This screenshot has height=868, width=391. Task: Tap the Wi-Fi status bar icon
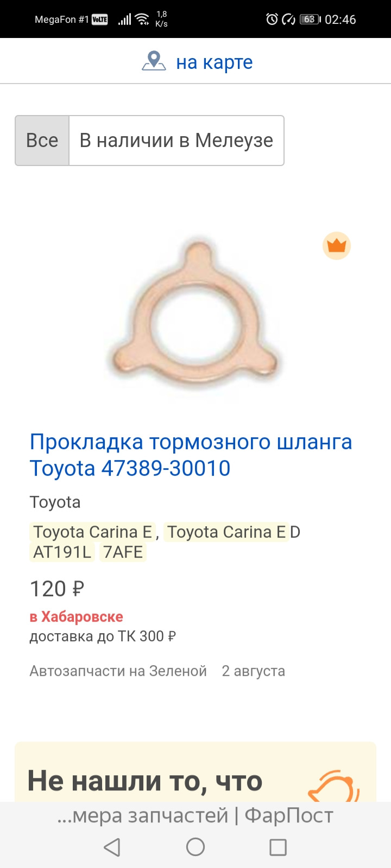pos(142,20)
